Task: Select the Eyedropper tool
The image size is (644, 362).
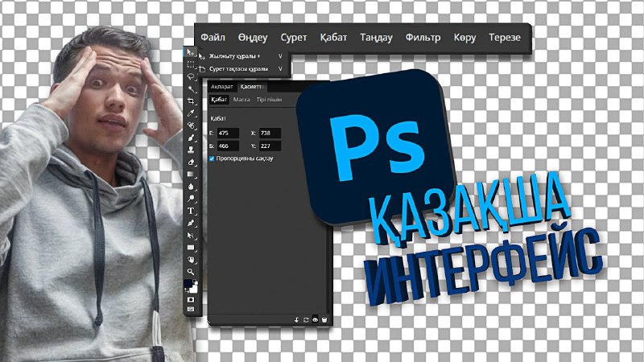Action: (191, 113)
